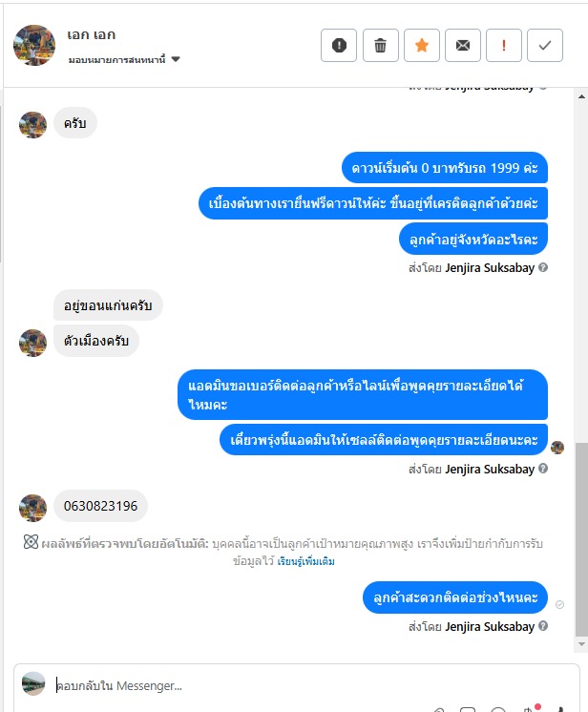Screen dimensions: 588x712
Task: Click the scrollbar up arrow
Action: pyautogui.click(x=581, y=96)
